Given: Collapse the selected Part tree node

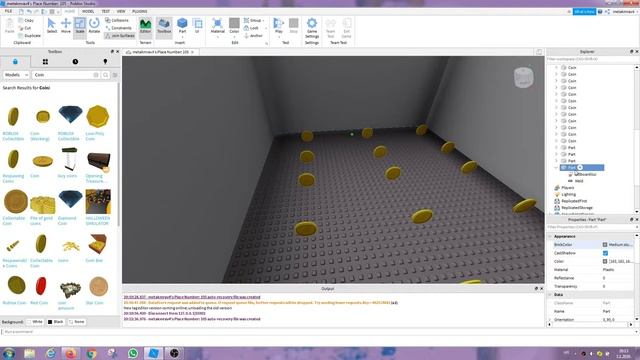Looking at the screenshot, I should [556, 167].
